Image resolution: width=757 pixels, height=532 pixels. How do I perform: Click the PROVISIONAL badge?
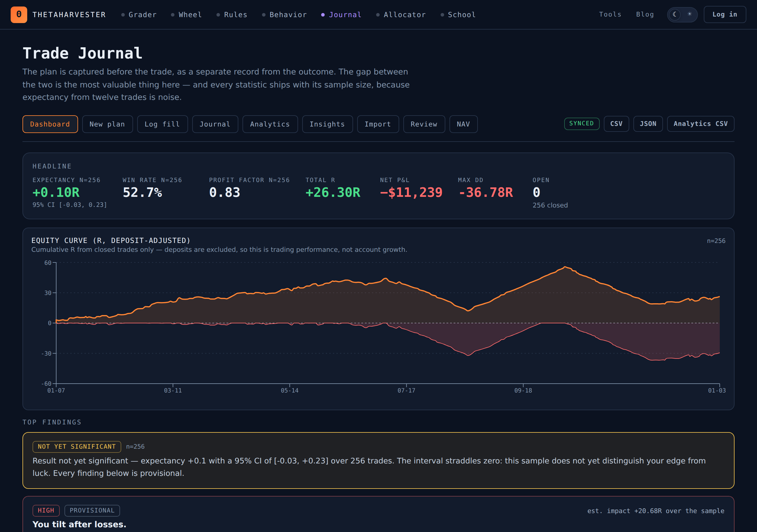(x=92, y=511)
